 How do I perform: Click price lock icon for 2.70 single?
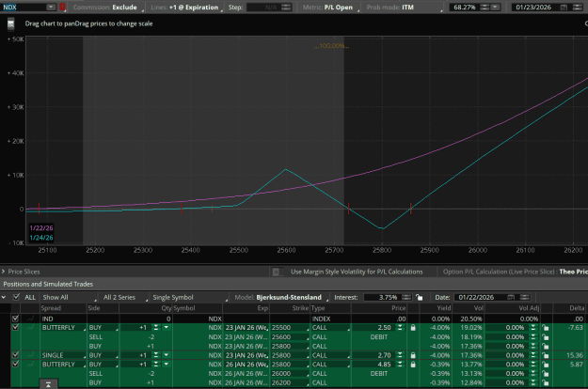(x=413, y=355)
